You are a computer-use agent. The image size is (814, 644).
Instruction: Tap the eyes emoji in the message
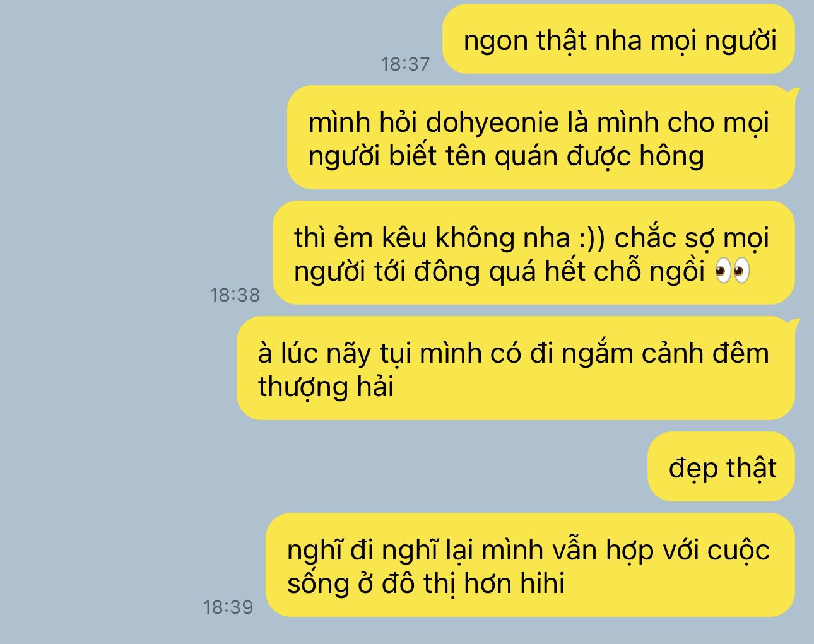(733, 272)
